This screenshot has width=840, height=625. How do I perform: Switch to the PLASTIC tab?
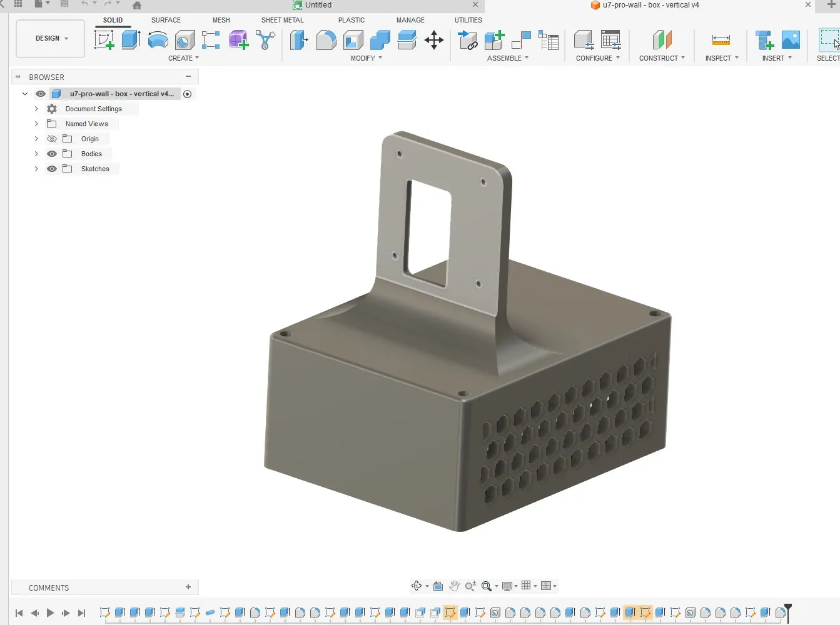pyautogui.click(x=352, y=20)
